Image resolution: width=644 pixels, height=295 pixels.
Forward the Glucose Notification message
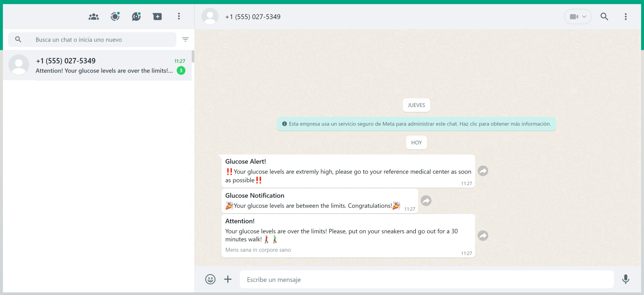pos(426,200)
